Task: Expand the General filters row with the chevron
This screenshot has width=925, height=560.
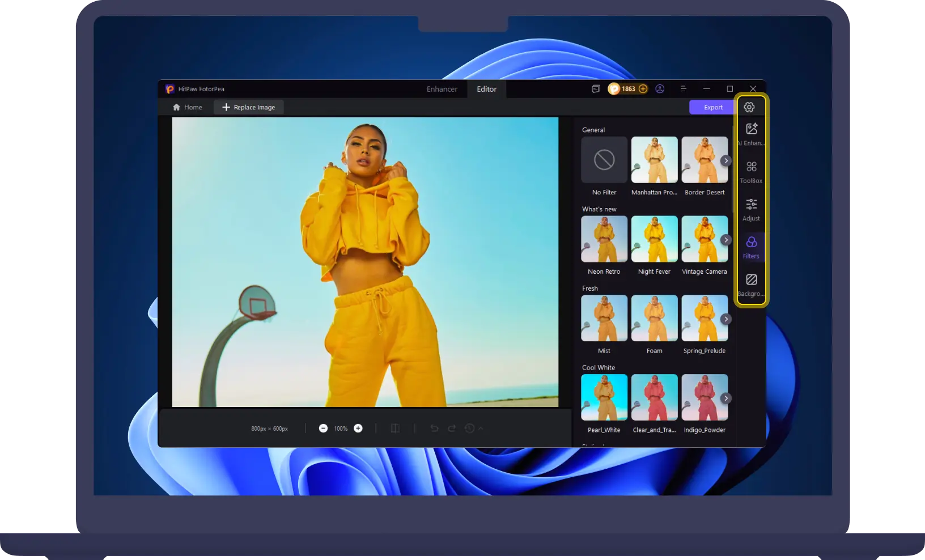Action: pyautogui.click(x=726, y=160)
